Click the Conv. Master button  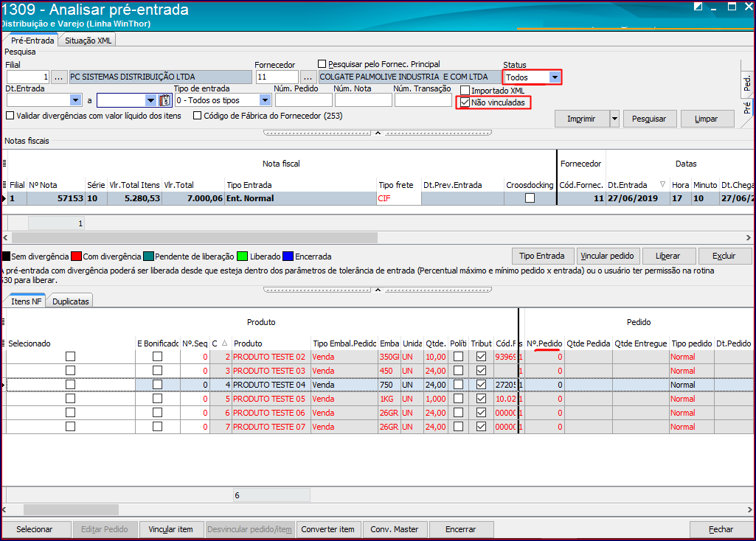coord(395,529)
